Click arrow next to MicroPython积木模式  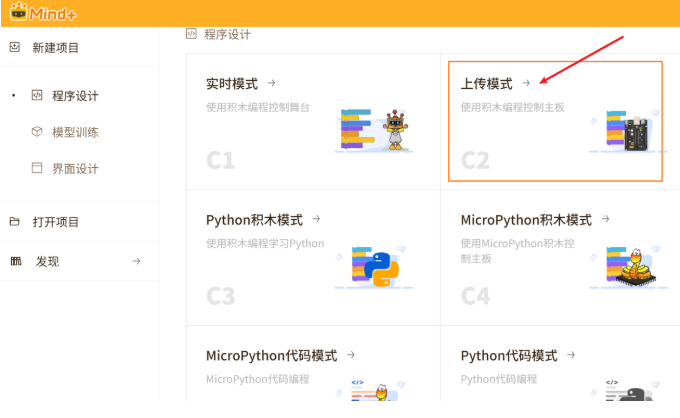[606, 219]
